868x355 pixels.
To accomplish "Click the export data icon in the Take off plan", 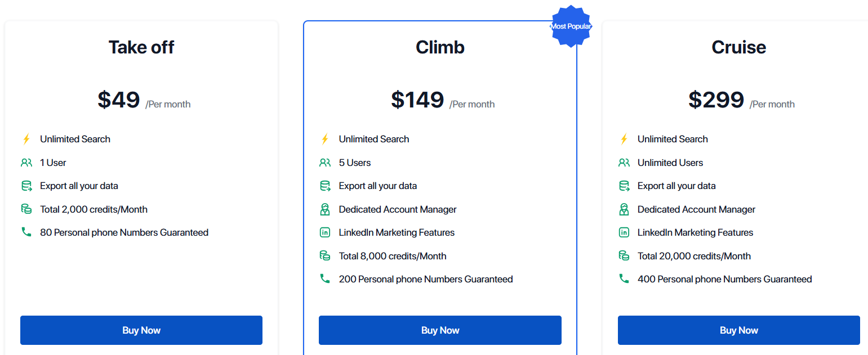I will click(26, 185).
